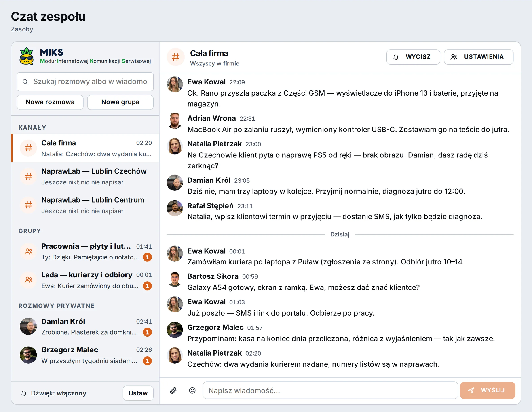Screen dimensions: 532x412
Task: Send the message with WYŚLIJ
Action: (x=488, y=391)
